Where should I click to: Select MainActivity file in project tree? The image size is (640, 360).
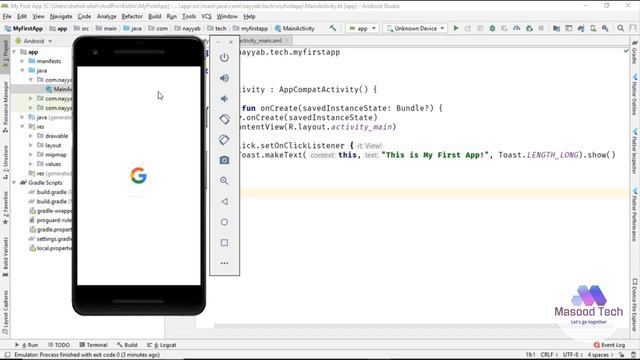(58, 89)
